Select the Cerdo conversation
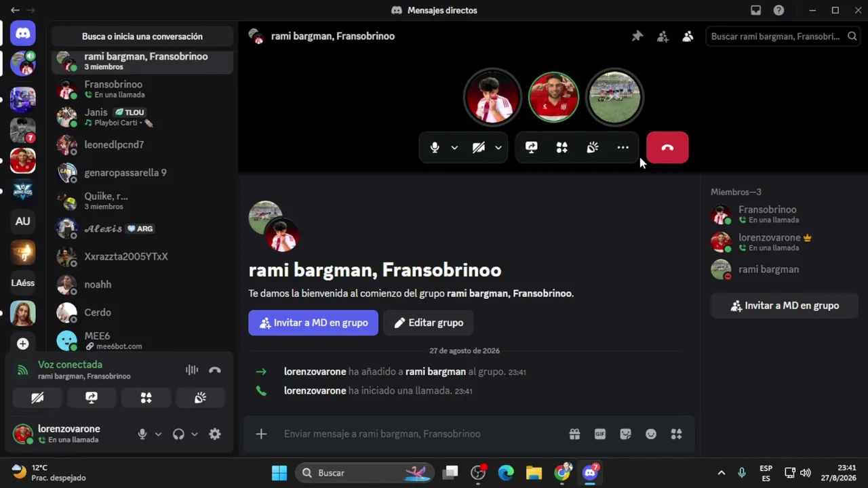 click(x=142, y=312)
